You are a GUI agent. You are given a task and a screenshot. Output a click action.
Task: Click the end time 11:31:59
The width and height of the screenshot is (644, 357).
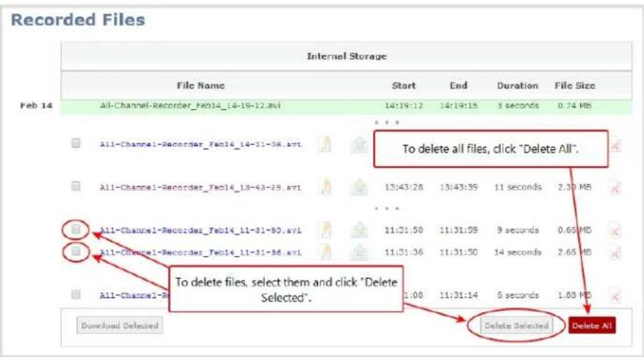[458, 230]
